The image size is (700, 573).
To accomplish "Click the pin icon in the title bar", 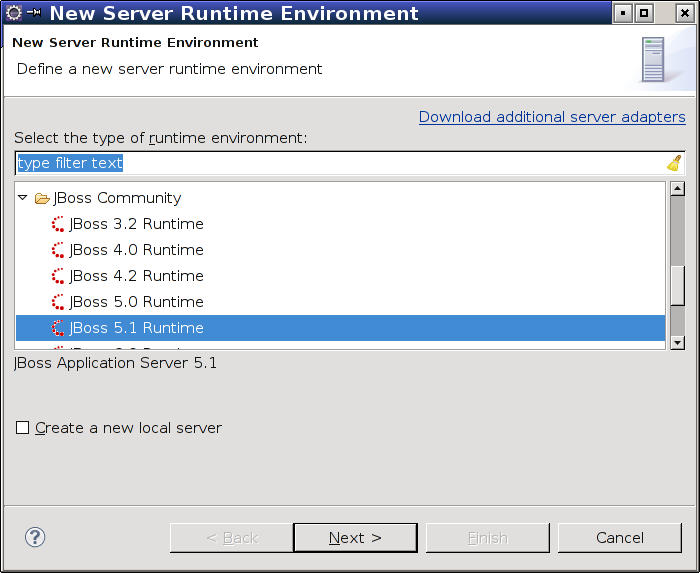I will pos(34,12).
